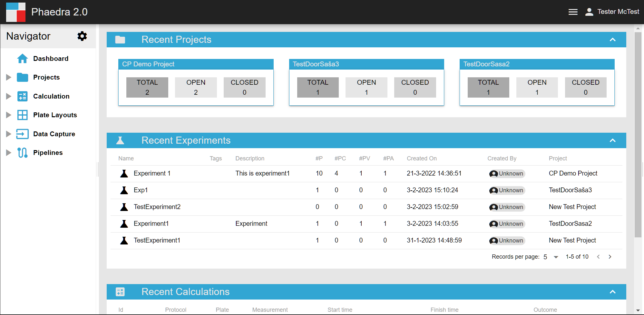This screenshot has width=644, height=315.
Task: Click the flask icon beside Exp1
Action: click(x=124, y=190)
